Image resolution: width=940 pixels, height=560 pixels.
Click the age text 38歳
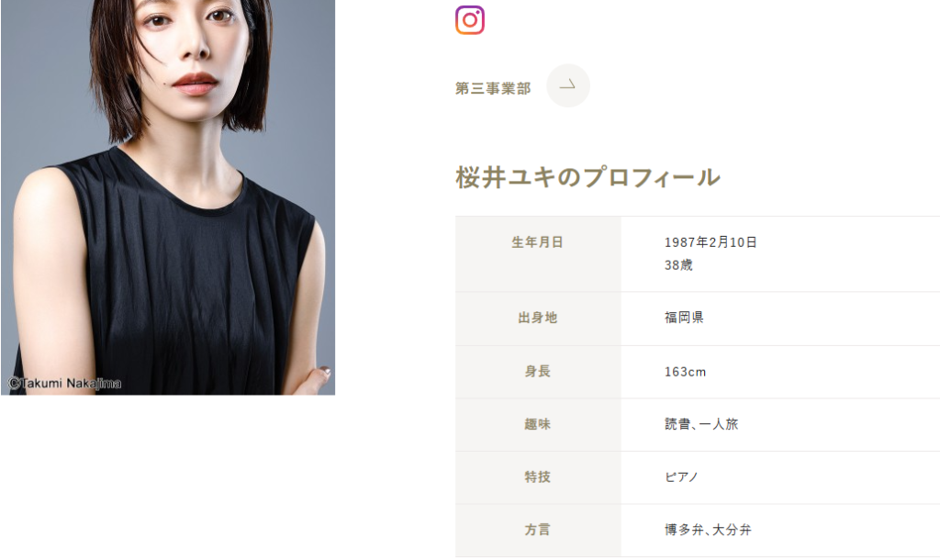(678, 265)
